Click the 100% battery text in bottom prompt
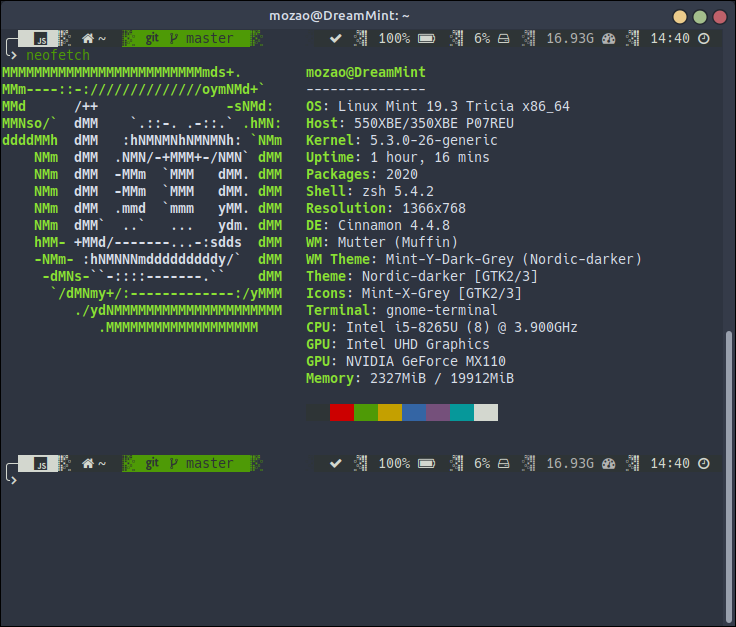This screenshot has height=627, width=736. click(394, 464)
